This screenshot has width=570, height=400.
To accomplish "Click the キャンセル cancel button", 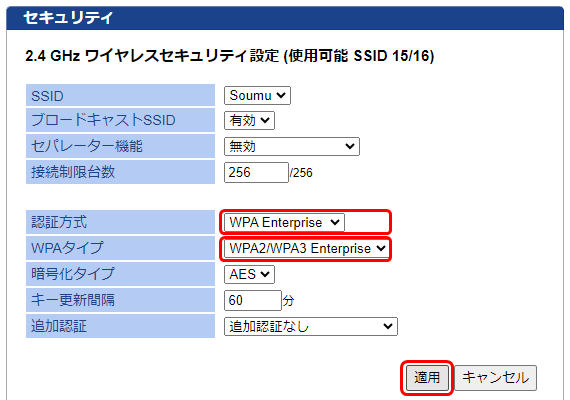I will [x=495, y=378].
